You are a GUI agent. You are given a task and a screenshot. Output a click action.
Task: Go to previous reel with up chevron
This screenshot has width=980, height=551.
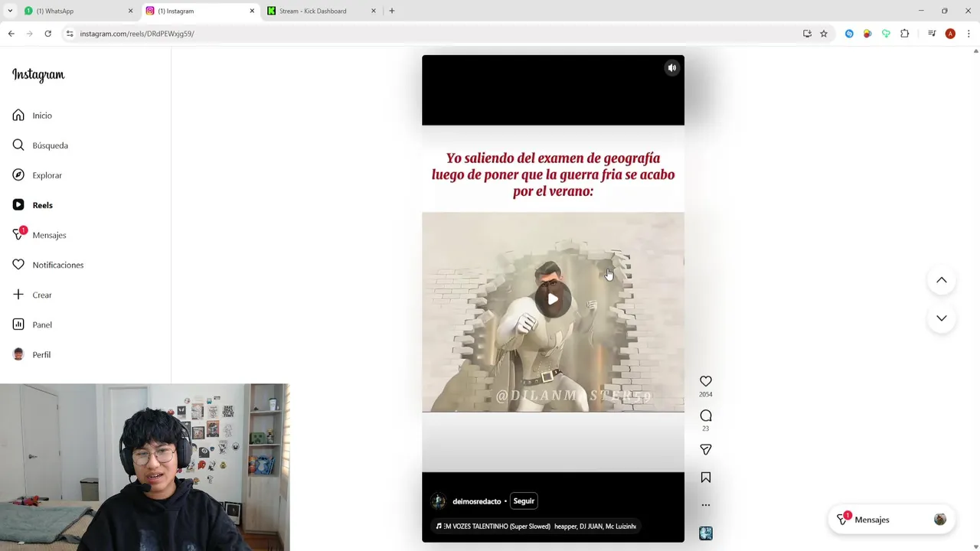coord(942,280)
